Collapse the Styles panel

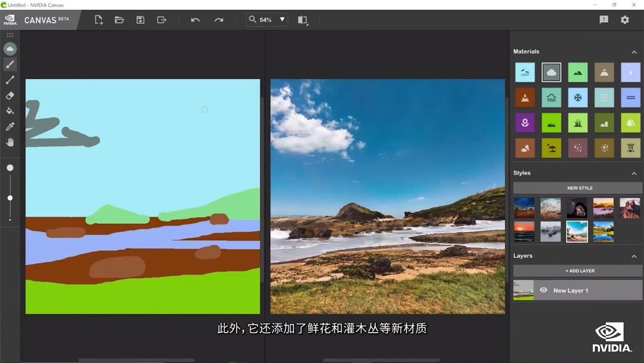coord(634,174)
